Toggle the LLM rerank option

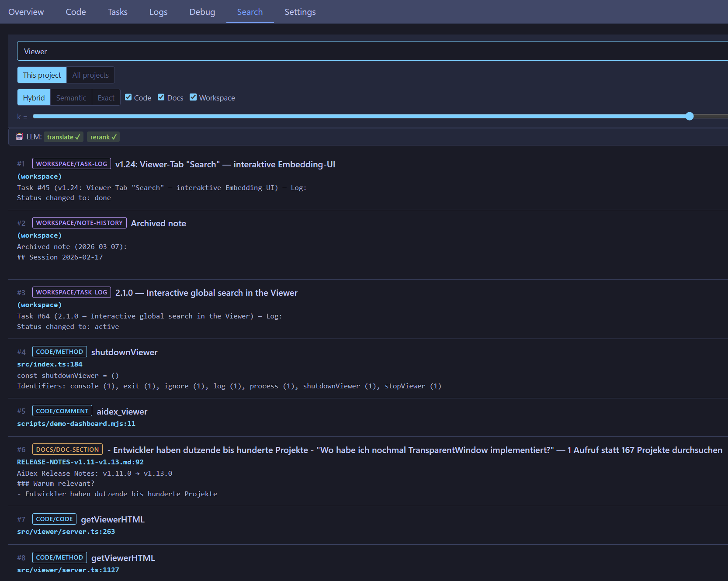(x=104, y=137)
